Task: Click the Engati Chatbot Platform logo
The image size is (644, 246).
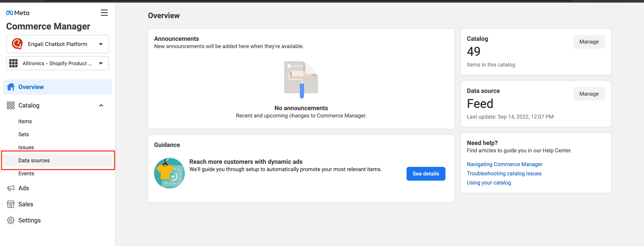Action: 17,44
